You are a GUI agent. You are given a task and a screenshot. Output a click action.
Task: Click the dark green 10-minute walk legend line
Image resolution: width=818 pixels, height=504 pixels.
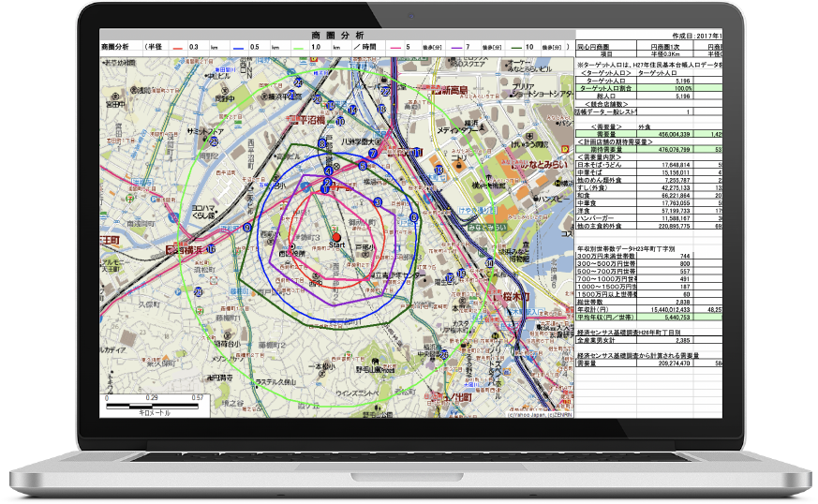coord(516,48)
